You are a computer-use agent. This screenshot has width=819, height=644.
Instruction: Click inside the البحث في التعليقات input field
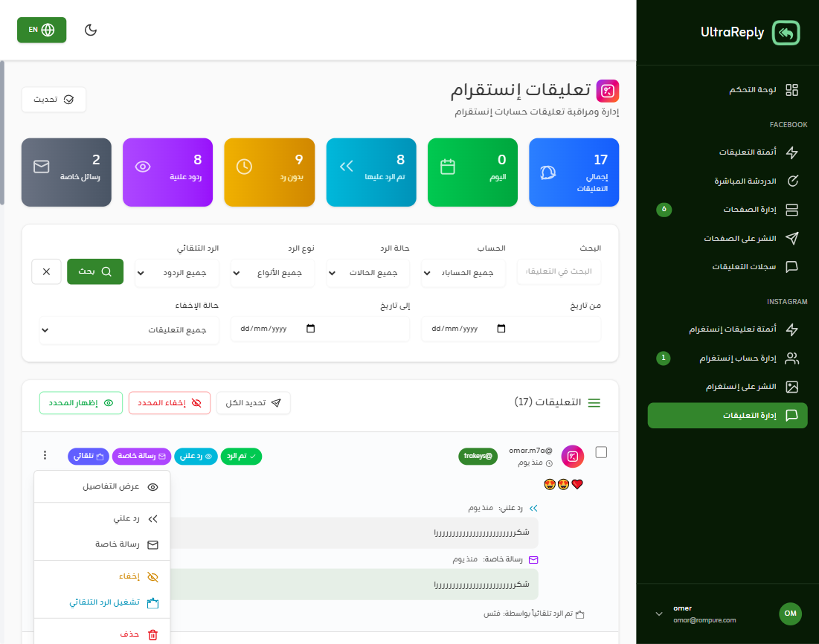(559, 271)
